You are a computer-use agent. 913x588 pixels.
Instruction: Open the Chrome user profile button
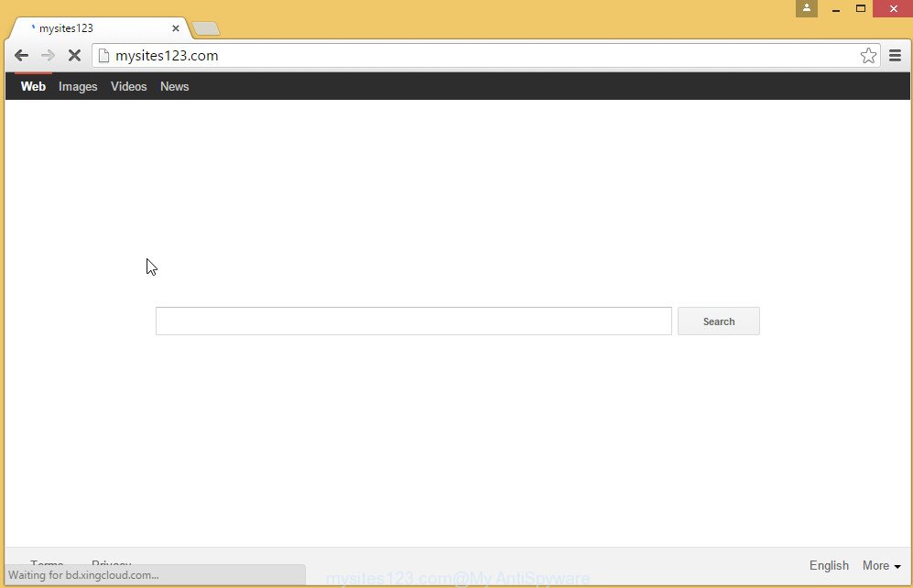[x=807, y=9]
